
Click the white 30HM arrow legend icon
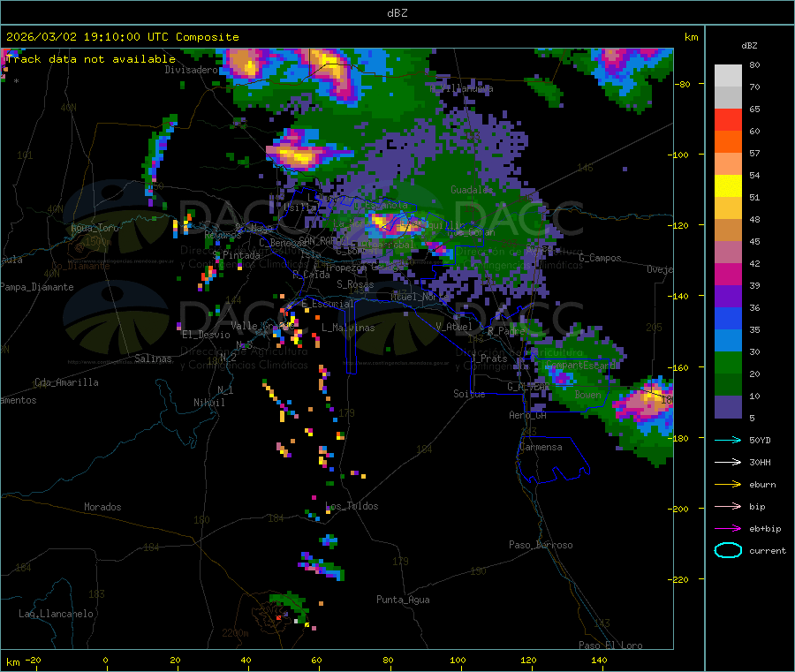click(x=728, y=462)
